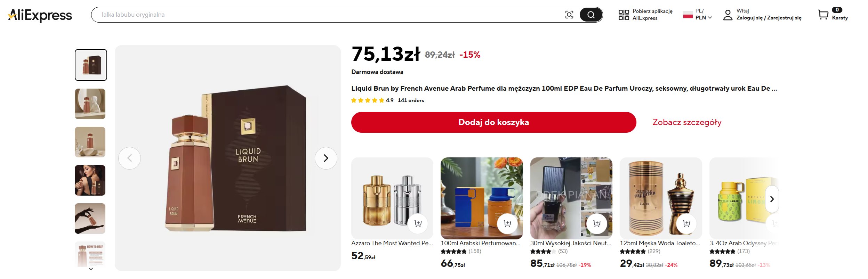Viewport: 868px width, 279px height.
Task: Click Zaloguj się / Zarejestruj się account link
Action: coord(769,18)
